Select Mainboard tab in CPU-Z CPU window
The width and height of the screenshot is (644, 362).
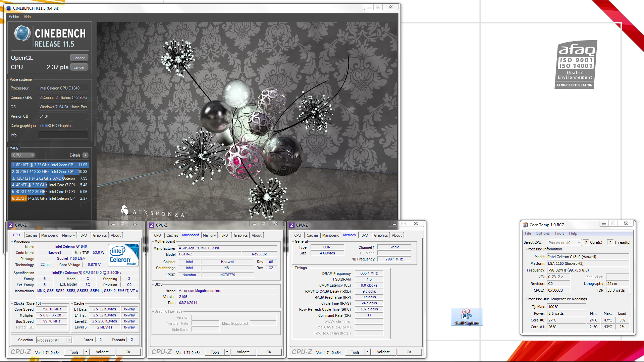pyautogui.click(x=50, y=235)
